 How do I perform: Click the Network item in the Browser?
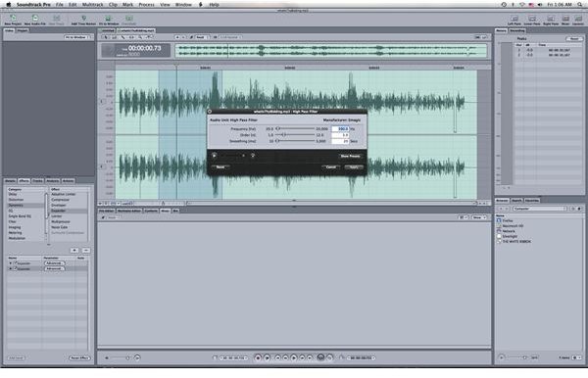(509, 231)
